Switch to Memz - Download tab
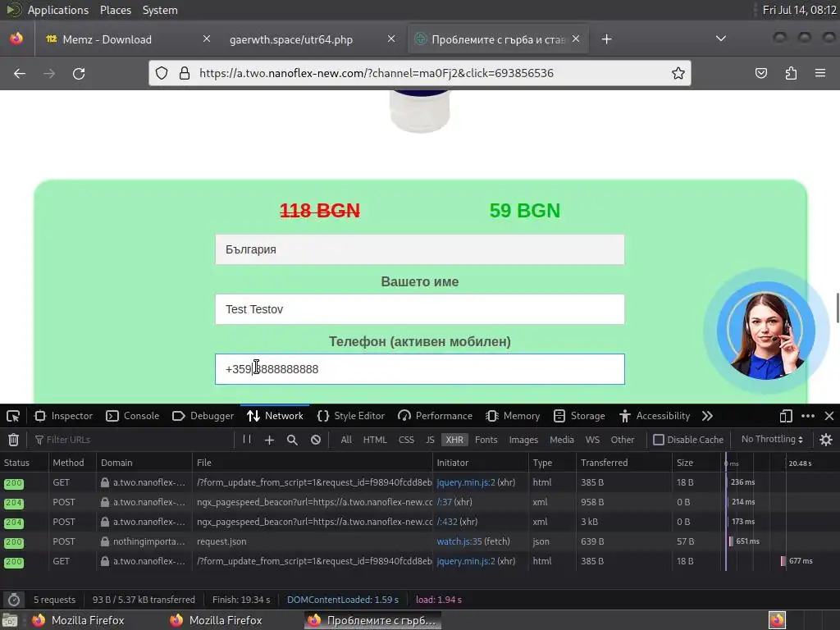 click(x=126, y=39)
